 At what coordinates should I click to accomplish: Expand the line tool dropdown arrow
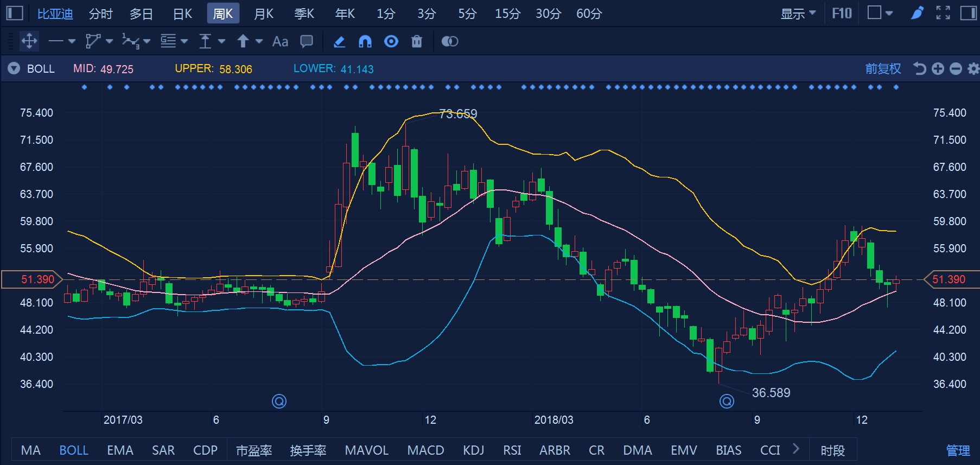coord(72,41)
